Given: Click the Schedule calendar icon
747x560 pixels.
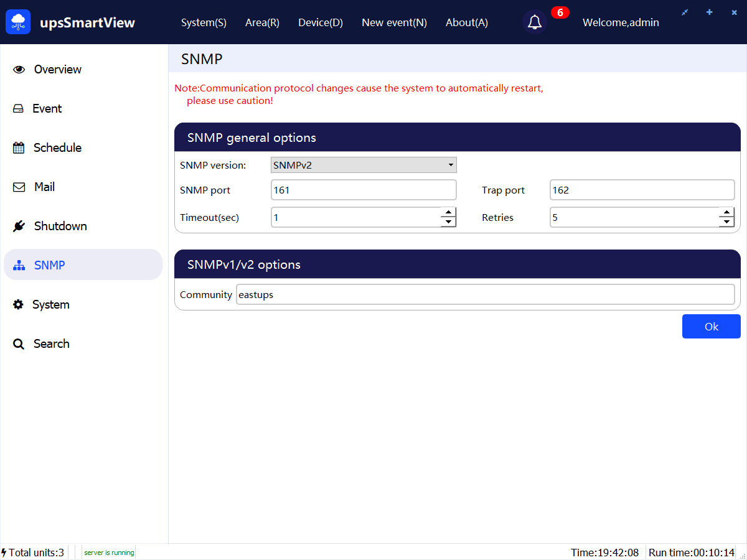Looking at the screenshot, I should point(19,148).
